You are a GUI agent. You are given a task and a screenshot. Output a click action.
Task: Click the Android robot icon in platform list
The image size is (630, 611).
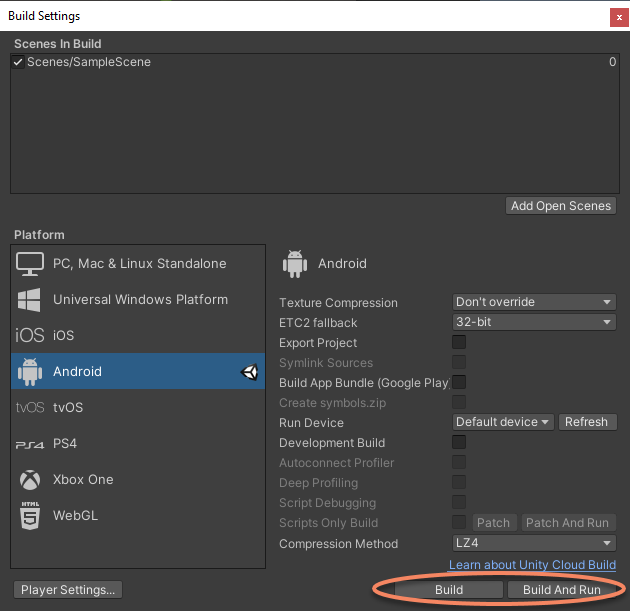pyautogui.click(x=30, y=372)
